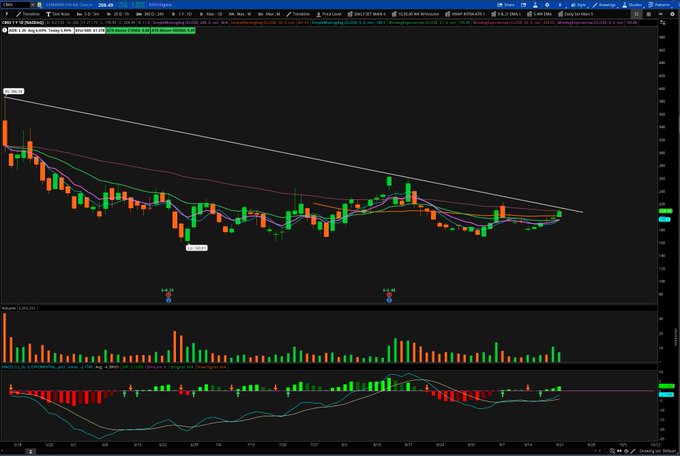Click the last price 208.49 in header

(x=106, y=5)
